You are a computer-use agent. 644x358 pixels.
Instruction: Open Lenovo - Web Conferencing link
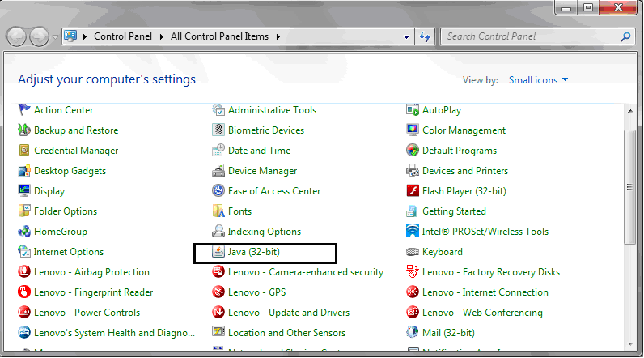tap(482, 313)
